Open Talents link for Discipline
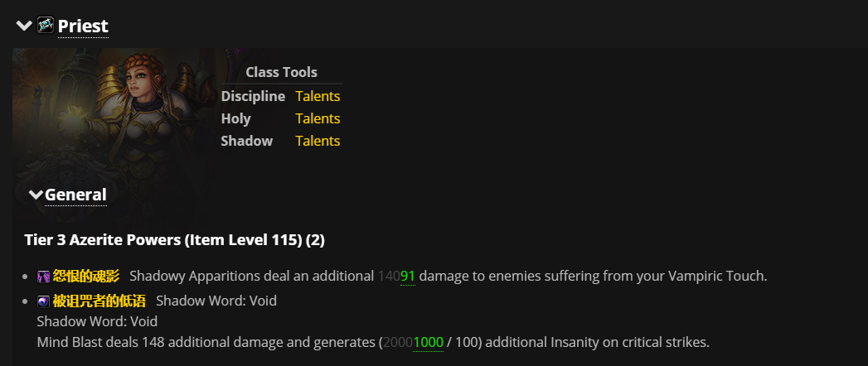 point(318,96)
